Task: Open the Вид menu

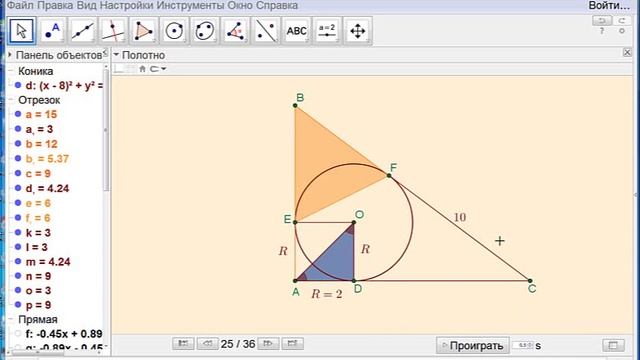Action: [x=87, y=6]
